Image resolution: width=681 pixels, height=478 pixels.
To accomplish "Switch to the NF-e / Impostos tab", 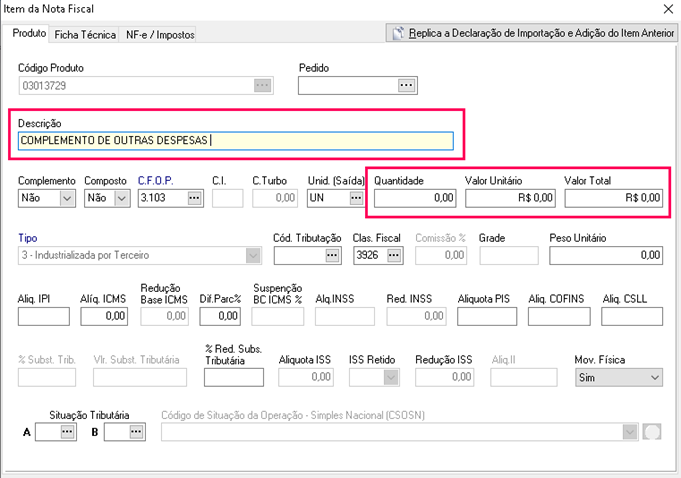I will pyautogui.click(x=160, y=34).
